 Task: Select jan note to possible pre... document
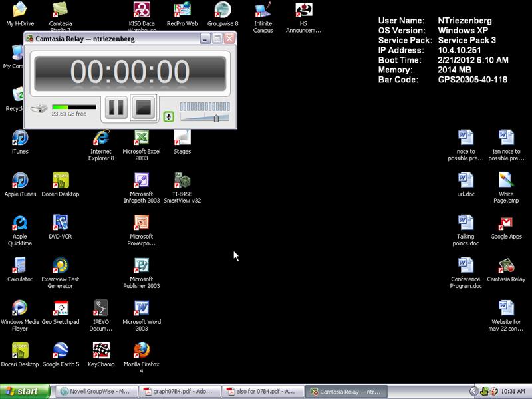[x=506, y=145]
